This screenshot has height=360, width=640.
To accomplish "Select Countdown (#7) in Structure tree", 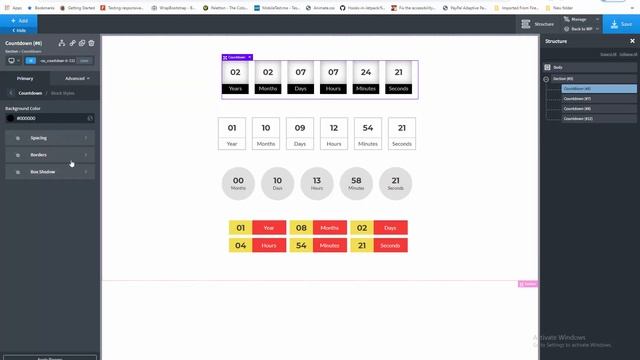I will coord(599,99).
